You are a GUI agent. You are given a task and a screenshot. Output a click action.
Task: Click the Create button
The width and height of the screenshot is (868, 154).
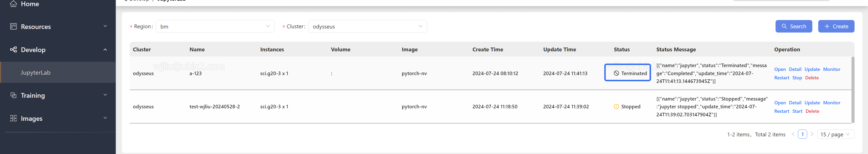coord(836,26)
